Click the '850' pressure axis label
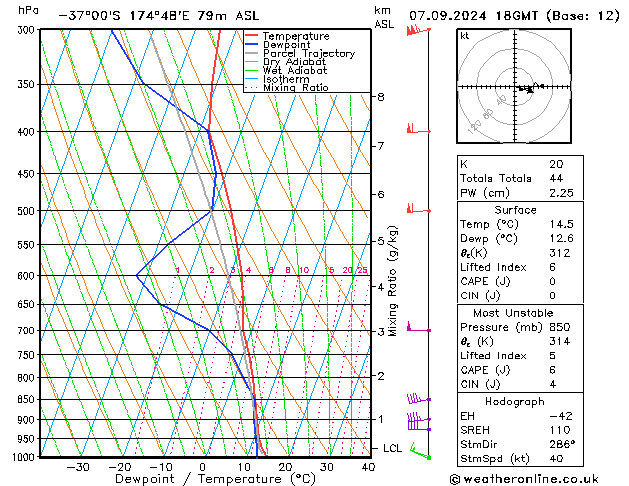 [28, 400]
